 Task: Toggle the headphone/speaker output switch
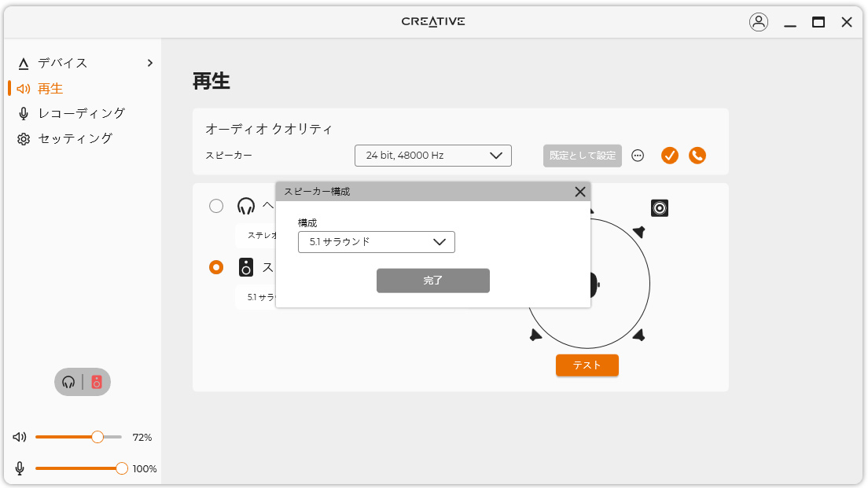[83, 382]
